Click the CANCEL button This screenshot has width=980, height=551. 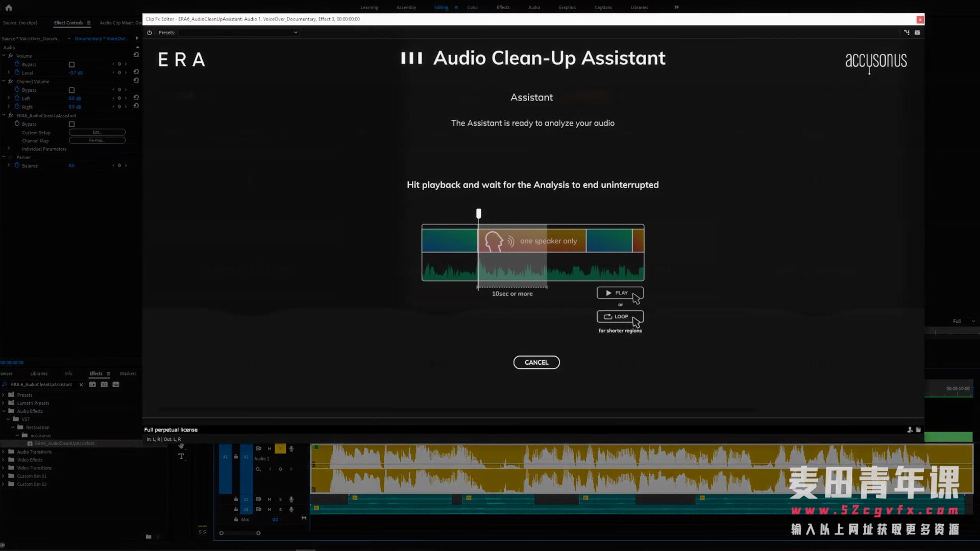coord(536,362)
